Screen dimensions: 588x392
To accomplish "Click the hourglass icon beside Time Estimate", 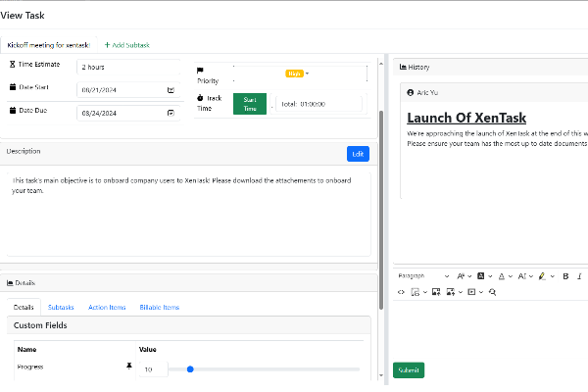I will 12,64.
